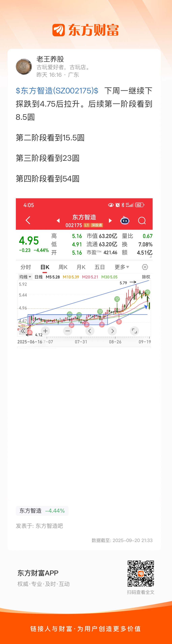The image size is (172, 644).
Task: Tap the eye icon in the phone status bar
Action: pyautogui.click(x=111, y=205)
